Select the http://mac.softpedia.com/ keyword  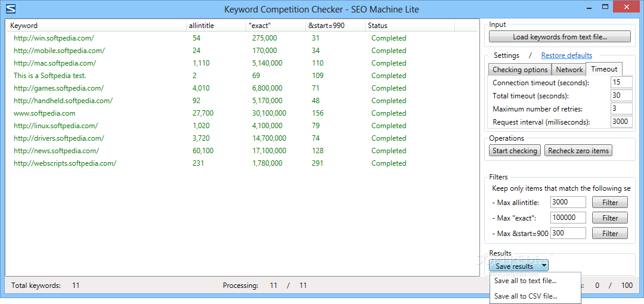55,63
